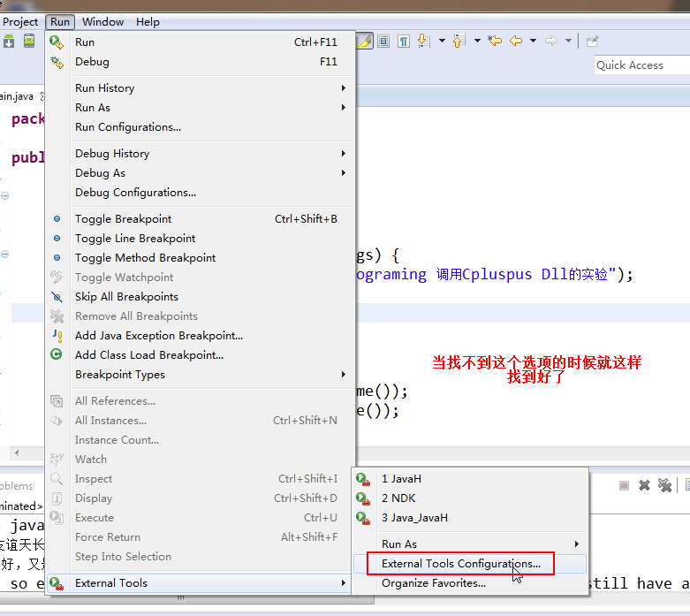This screenshot has height=616, width=690.
Task: Toggle Skip All Breakpoints
Action: point(201,297)
